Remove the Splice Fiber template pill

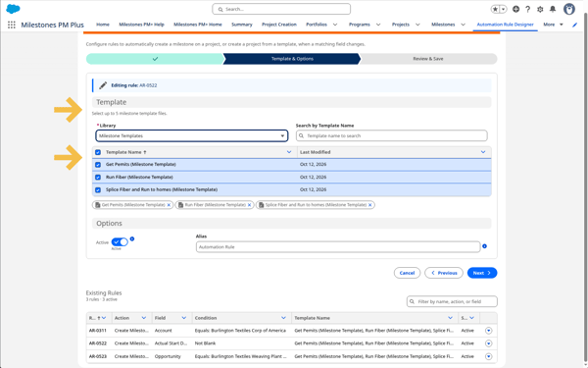point(370,205)
